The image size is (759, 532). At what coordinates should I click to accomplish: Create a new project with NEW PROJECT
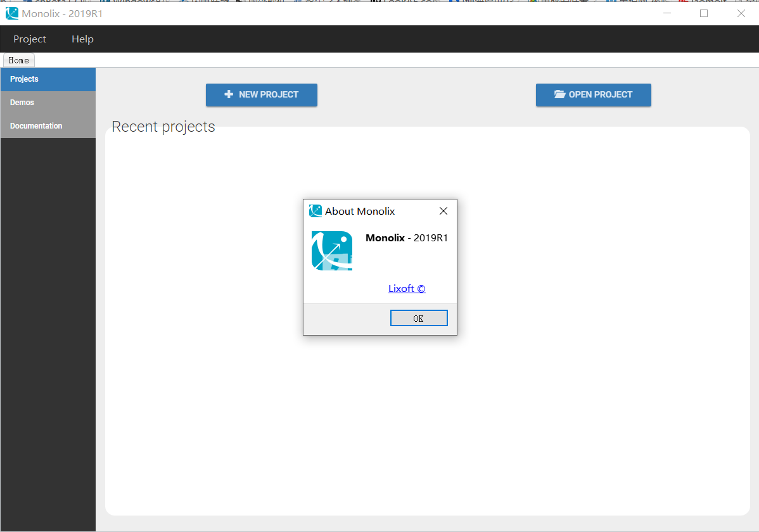(x=262, y=95)
